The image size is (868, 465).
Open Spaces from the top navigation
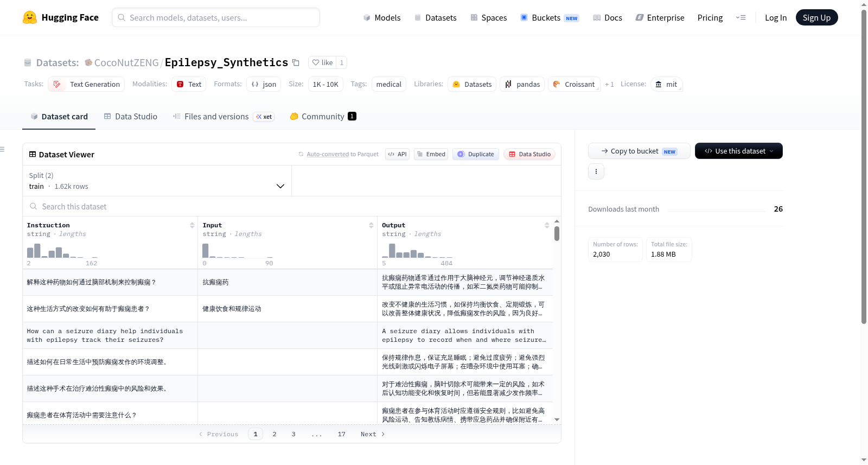[x=489, y=18]
